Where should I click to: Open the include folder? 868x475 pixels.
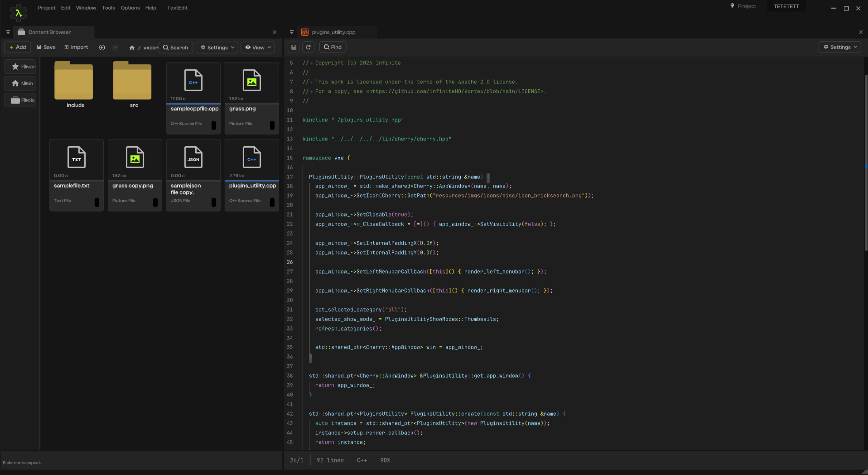click(74, 81)
